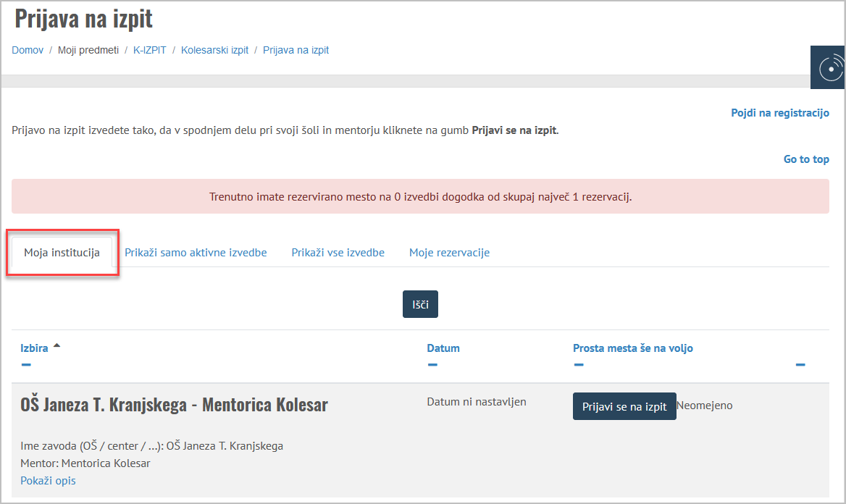846x504 pixels.
Task: Click the Go to top link
Action: click(x=806, y=159)
